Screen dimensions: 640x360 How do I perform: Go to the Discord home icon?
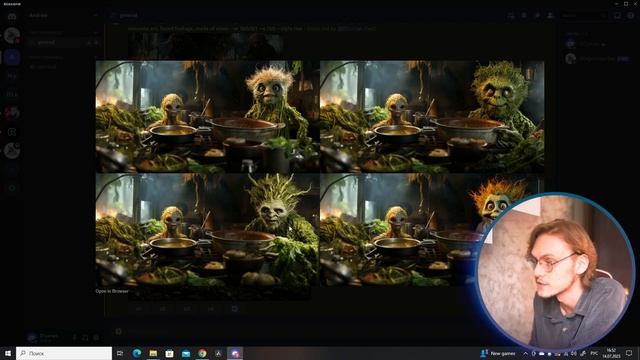tap(12, 16)
